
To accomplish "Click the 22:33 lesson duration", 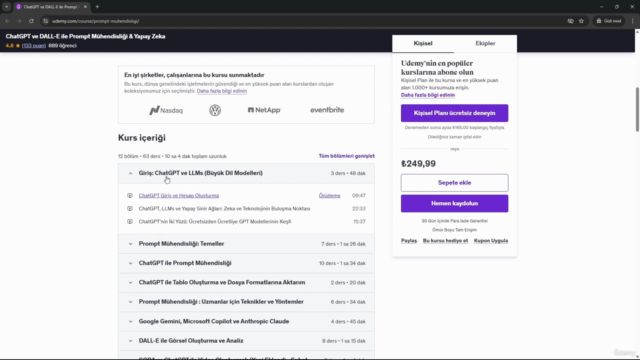I will coord(359,209).
